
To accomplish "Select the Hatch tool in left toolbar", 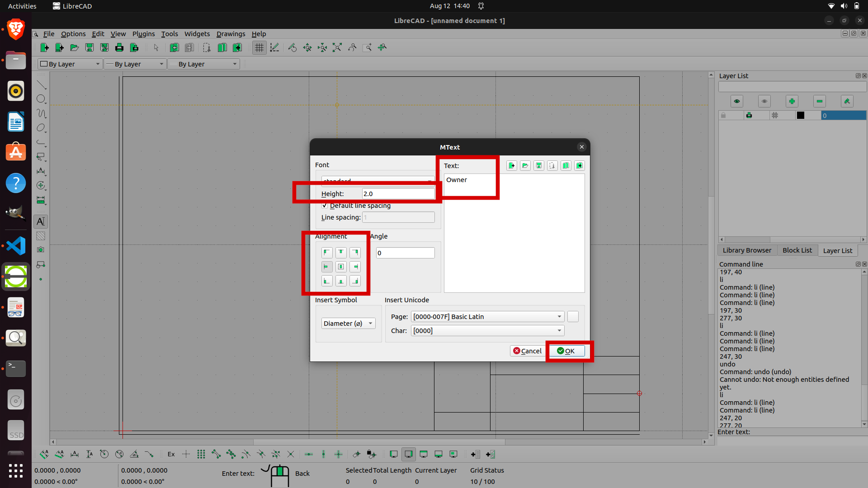I will point(41,236).
